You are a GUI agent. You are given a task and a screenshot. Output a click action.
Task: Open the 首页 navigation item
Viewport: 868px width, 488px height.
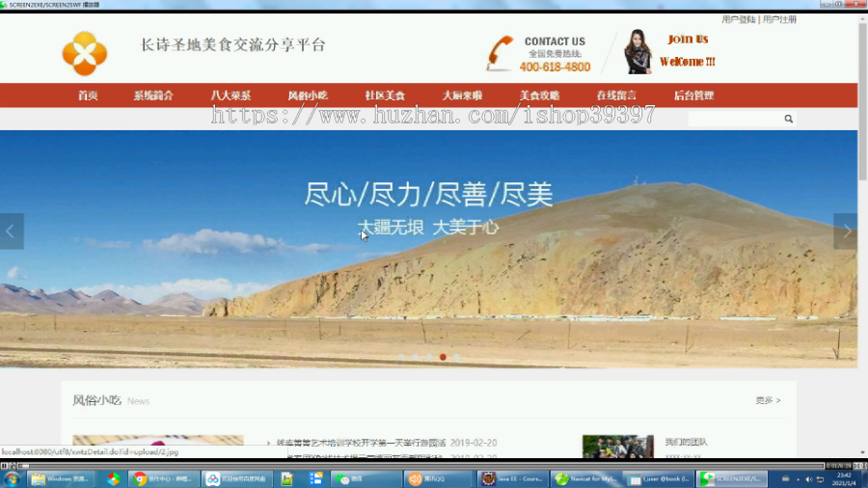88,95
